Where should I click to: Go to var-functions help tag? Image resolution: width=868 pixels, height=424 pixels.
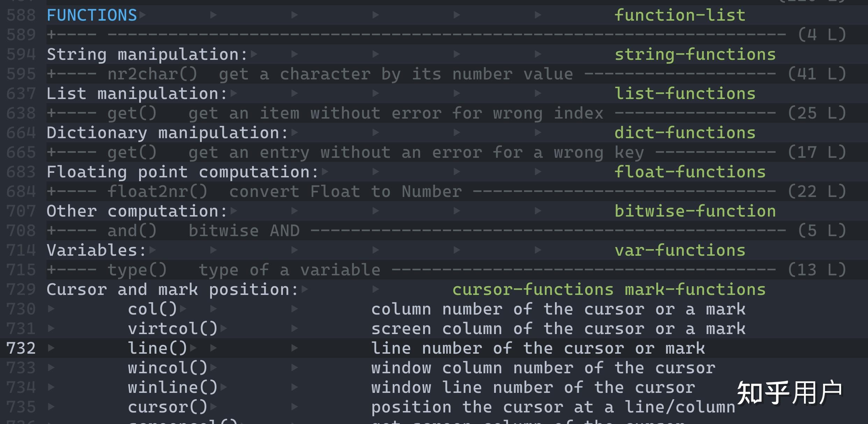point(680,250)
